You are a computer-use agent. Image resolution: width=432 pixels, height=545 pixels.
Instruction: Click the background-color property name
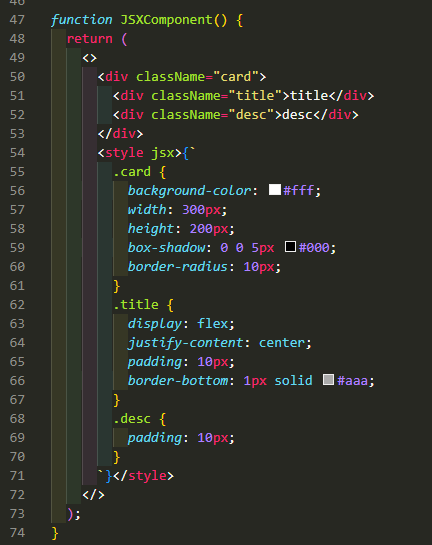(x=189, y=190)
